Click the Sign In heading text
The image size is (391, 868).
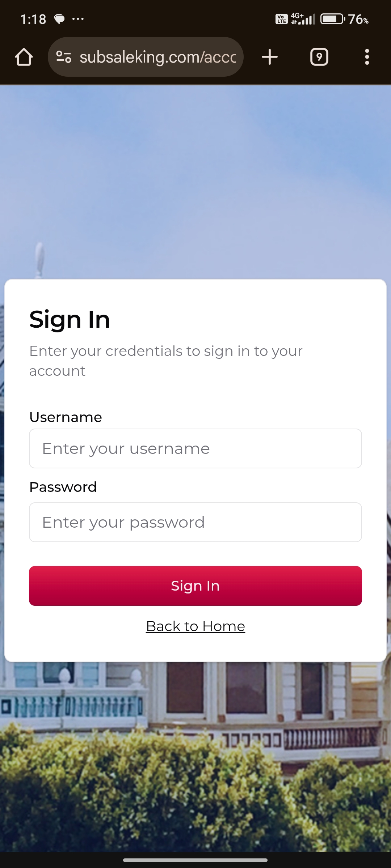[70, 320]
